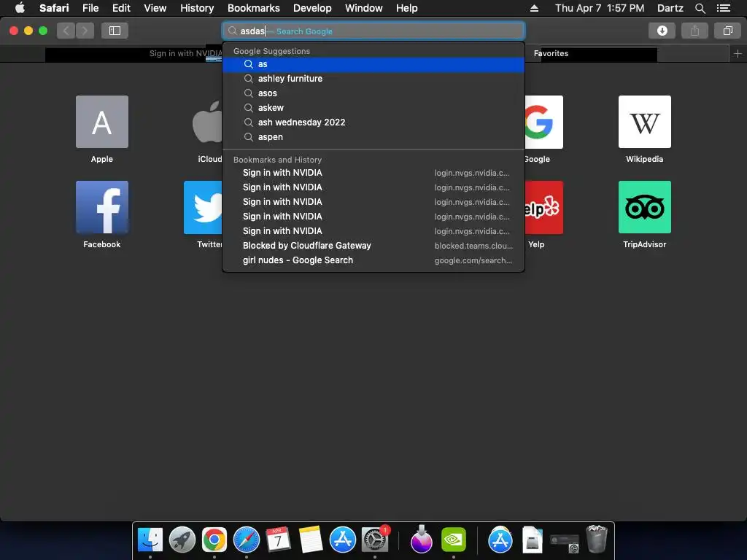Click the Back navigation arrow

click(66, 31)
